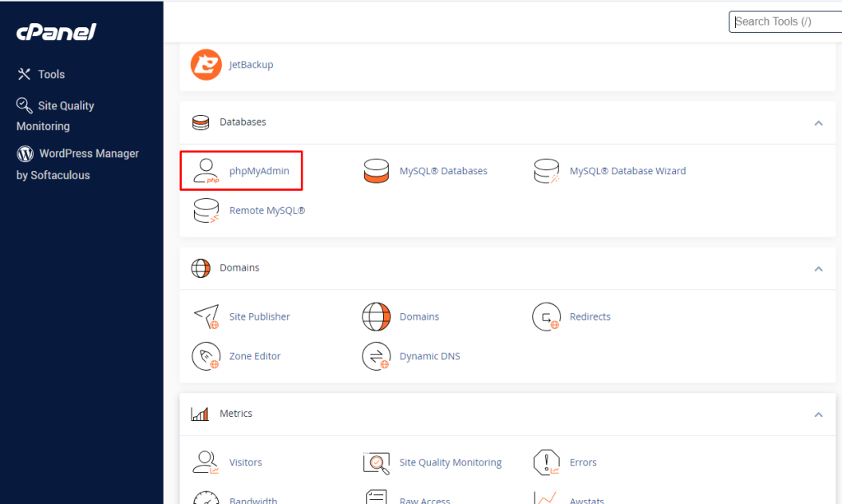
Task: View the Visitors metric
Action: pos(246,462)
